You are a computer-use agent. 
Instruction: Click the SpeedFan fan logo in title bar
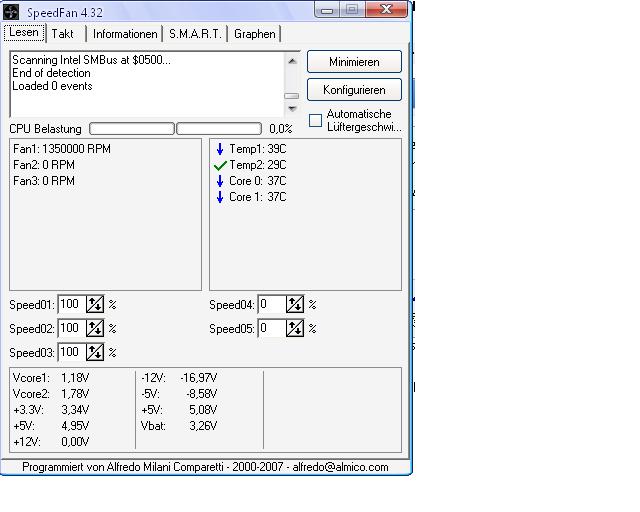[11, 12]
